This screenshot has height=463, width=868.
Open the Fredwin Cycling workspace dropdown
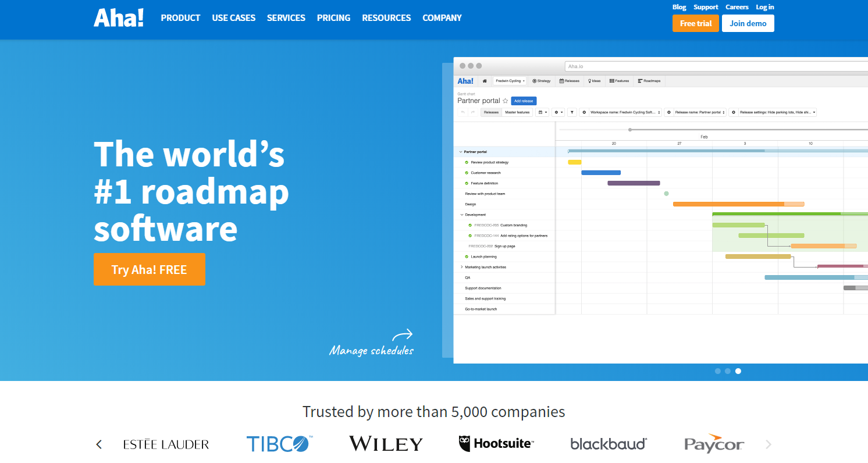click(510, 81)
